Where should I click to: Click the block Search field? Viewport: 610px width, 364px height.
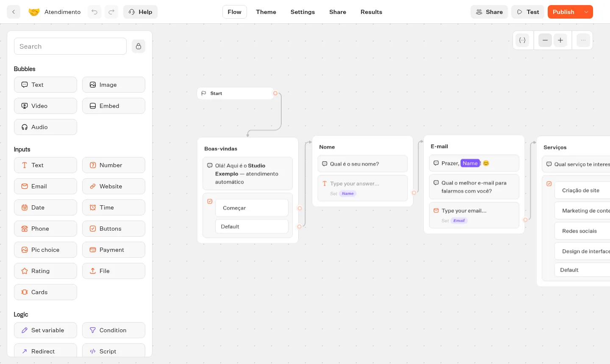point(70,46)
